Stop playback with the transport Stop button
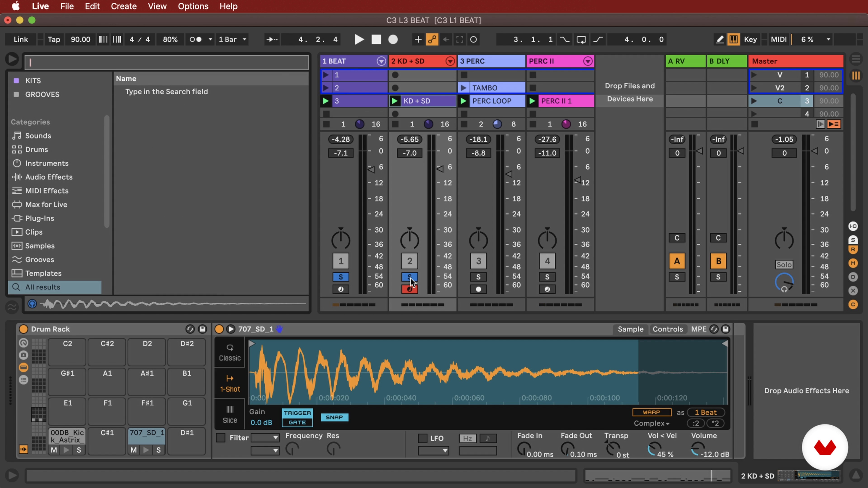This screenshot has width=868, height=488. 376,39
